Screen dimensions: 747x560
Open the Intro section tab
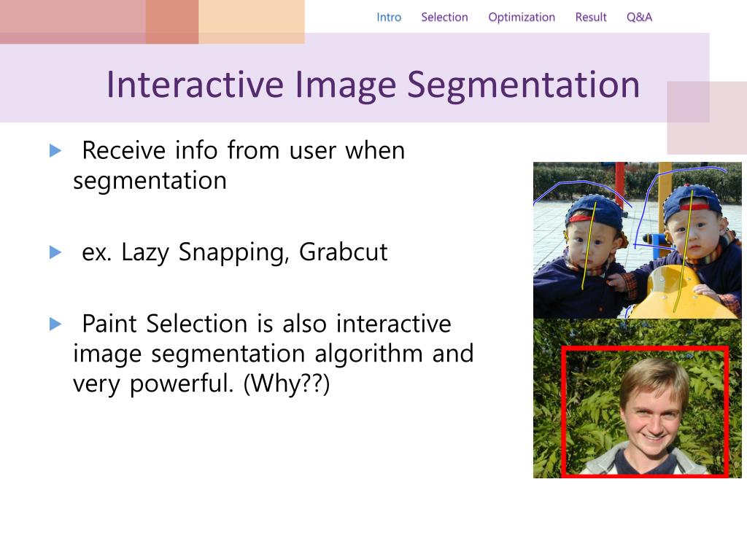[389, 17]
